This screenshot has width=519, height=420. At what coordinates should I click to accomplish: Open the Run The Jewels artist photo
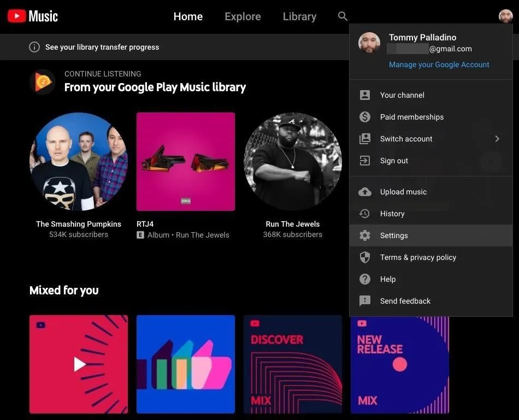[293, 162]
